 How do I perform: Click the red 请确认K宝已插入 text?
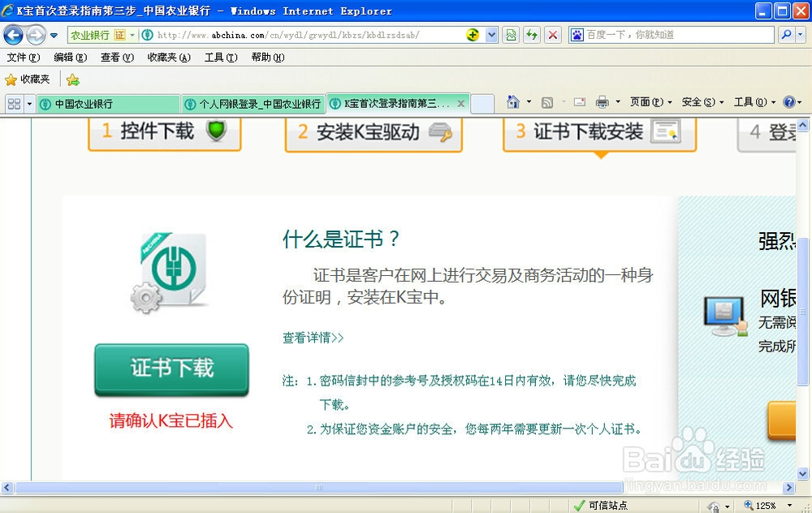pos(171,420)
